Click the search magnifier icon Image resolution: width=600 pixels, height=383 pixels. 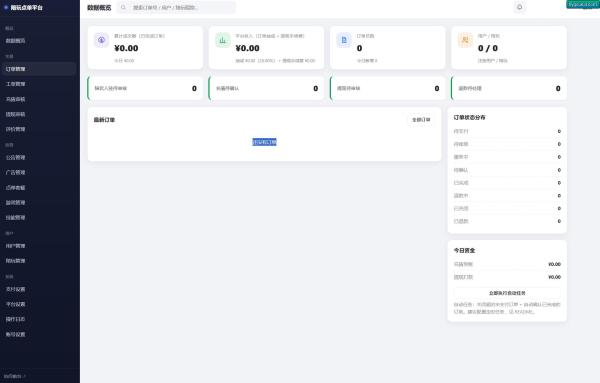click(x=123, y=7)
